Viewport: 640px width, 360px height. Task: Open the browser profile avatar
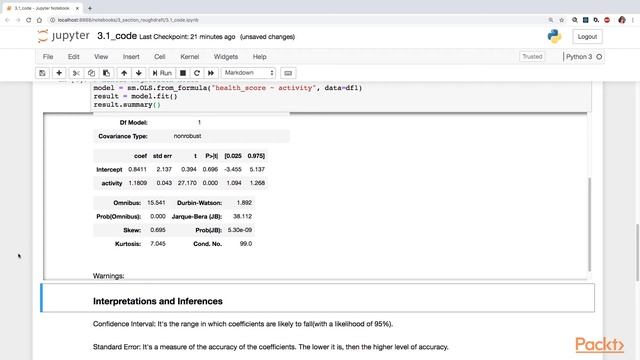(622, 20)
